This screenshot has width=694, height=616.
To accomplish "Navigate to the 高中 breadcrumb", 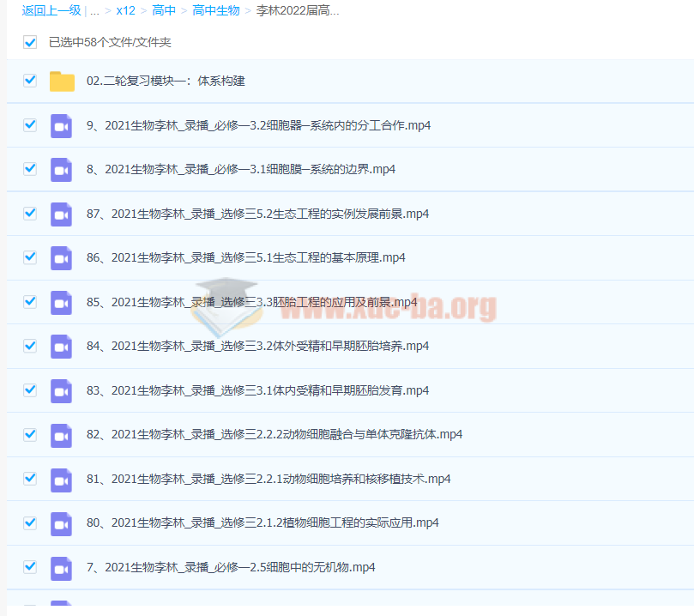I will pos(163,10).
